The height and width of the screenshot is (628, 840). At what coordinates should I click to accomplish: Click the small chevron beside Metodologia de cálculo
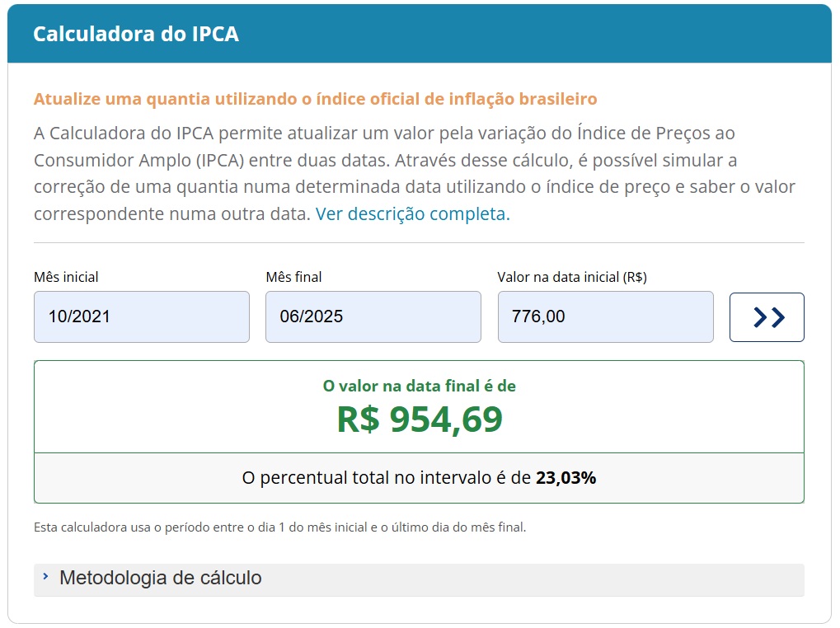pyautogui.click(x=45, y=577)
